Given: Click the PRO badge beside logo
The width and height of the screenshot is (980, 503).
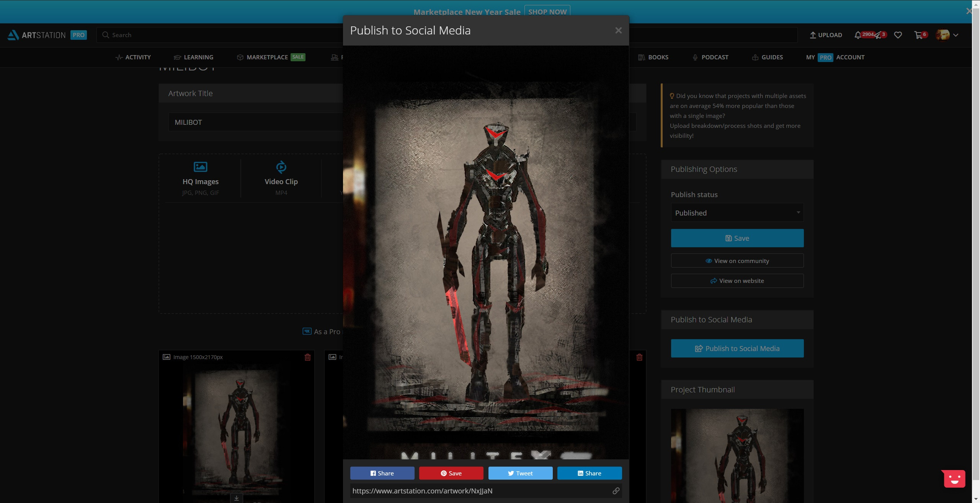Looking at the screenshot, I should coord(78,35).
